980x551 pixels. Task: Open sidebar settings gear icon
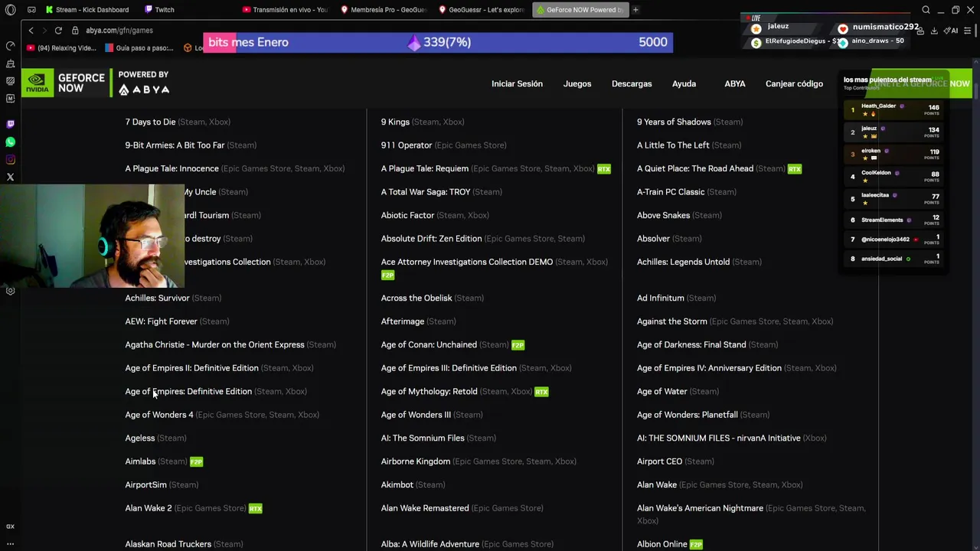pyautogui.click(x=10, y=291)
